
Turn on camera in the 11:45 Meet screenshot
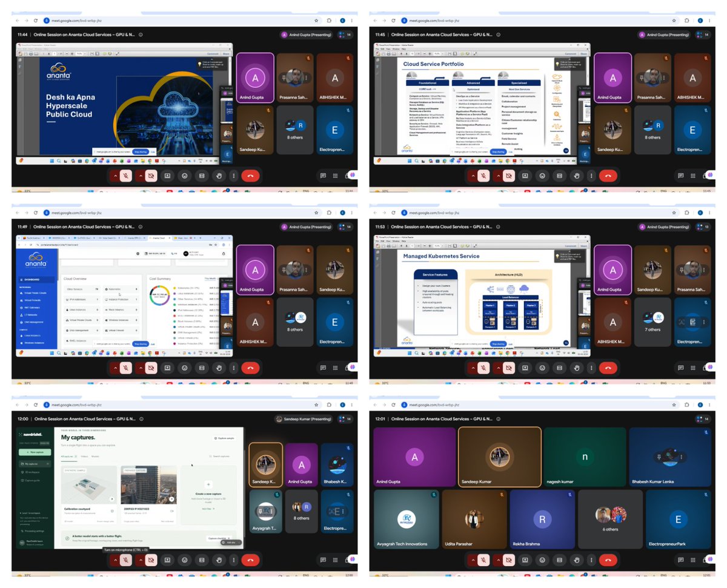tap(510, 176)
